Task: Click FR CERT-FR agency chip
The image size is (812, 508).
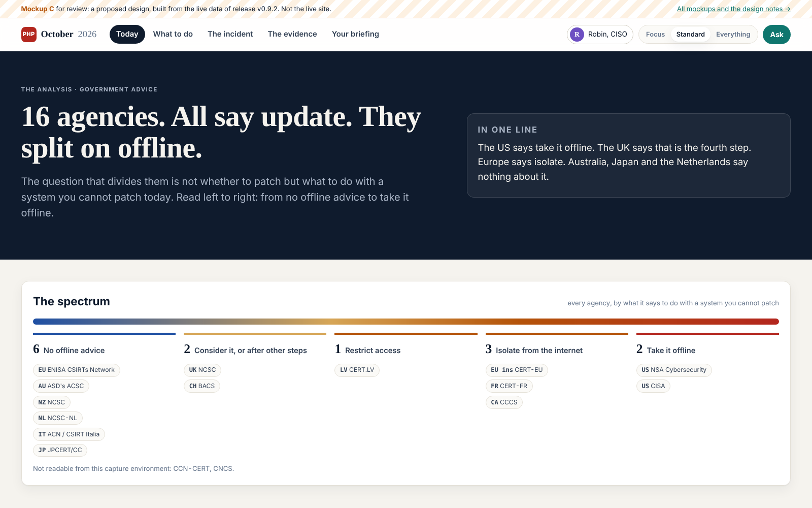Action: pyautogui.click(x=509, y=386)
